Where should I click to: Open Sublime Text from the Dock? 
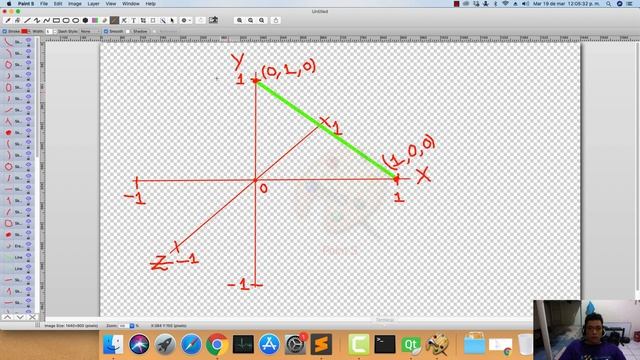(x=321, y=345)
